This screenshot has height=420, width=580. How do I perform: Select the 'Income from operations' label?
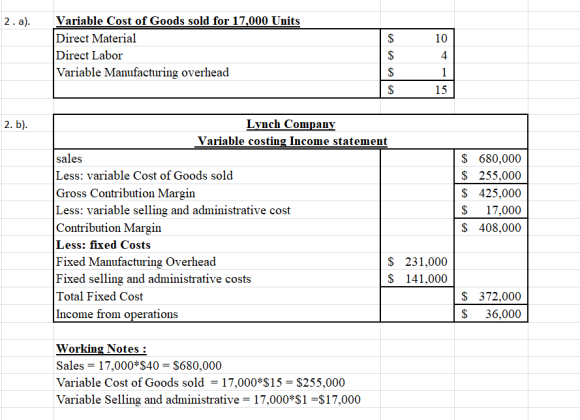pos(117,314)
